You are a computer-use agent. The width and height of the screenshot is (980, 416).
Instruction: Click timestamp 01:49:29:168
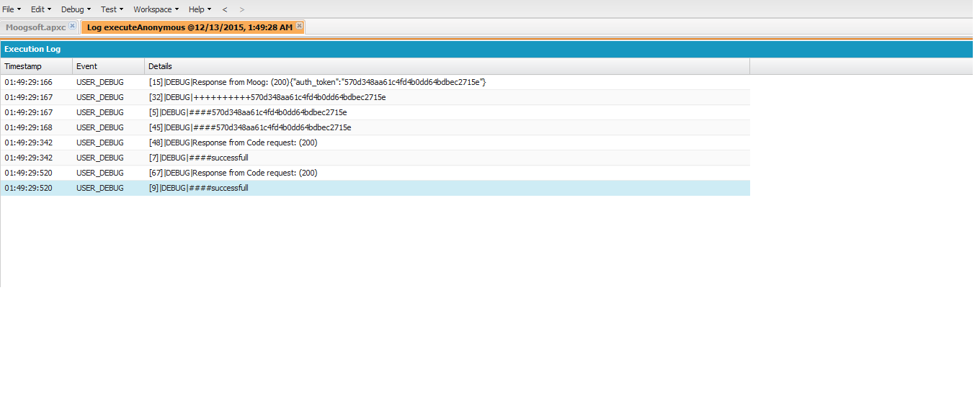pyautogui.click(x=29, y=127)
